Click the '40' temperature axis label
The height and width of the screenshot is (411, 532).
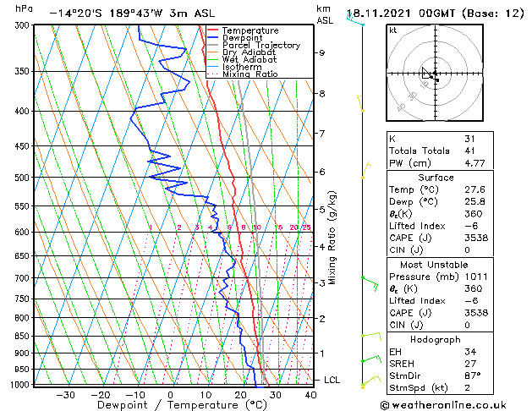tap(310, 395)
